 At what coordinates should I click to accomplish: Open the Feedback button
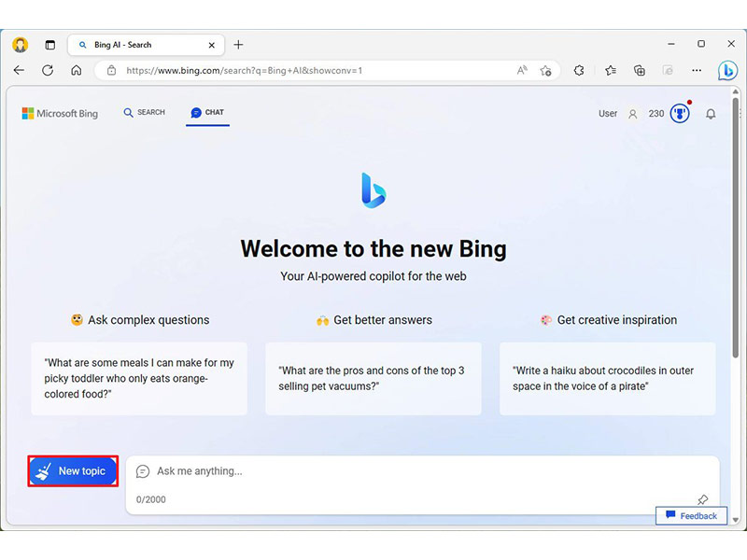click(x=691, y=516)
